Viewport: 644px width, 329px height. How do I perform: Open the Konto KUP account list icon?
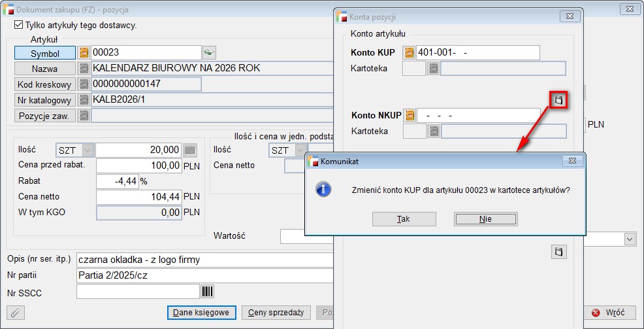(x=410, y=53)
